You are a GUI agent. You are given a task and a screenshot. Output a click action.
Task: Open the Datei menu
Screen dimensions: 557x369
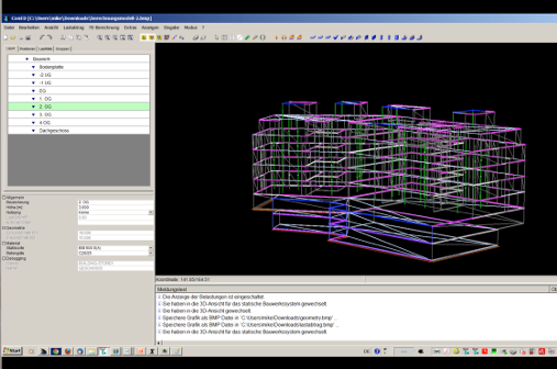9,27
